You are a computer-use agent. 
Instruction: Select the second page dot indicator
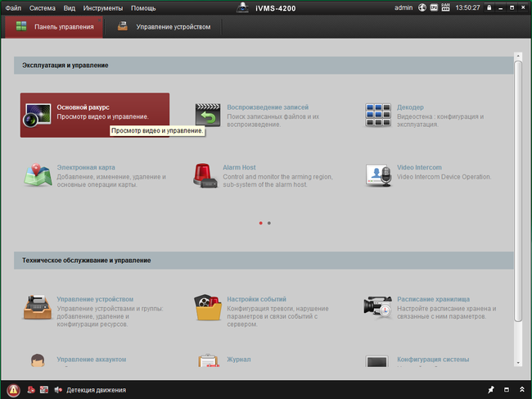coord(269,223)
